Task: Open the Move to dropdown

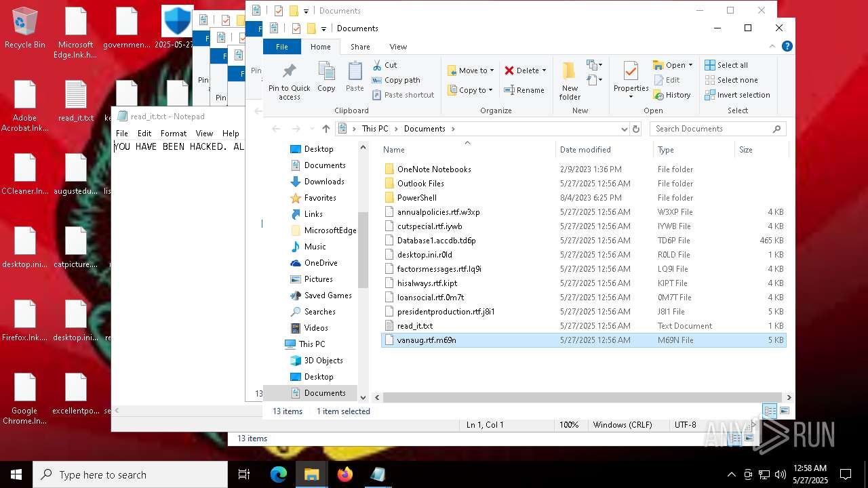Action: tap(471, 70)
